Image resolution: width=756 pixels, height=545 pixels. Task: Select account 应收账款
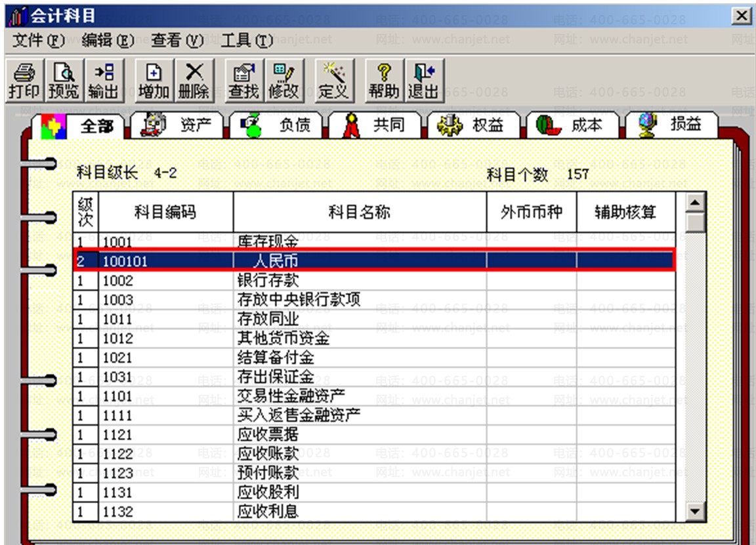tap(268, 454)
